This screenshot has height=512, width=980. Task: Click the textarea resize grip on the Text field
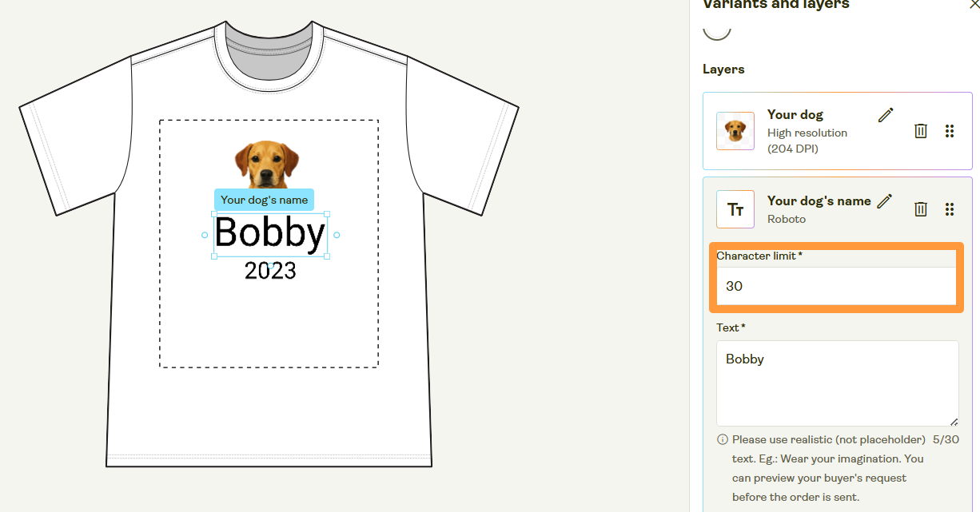click(954, 421)
